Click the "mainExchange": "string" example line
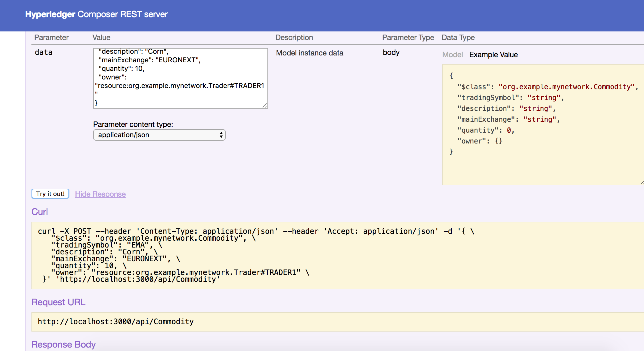Image resolution: width=644 pixels, height=351 pixels. tap(509, 119)
